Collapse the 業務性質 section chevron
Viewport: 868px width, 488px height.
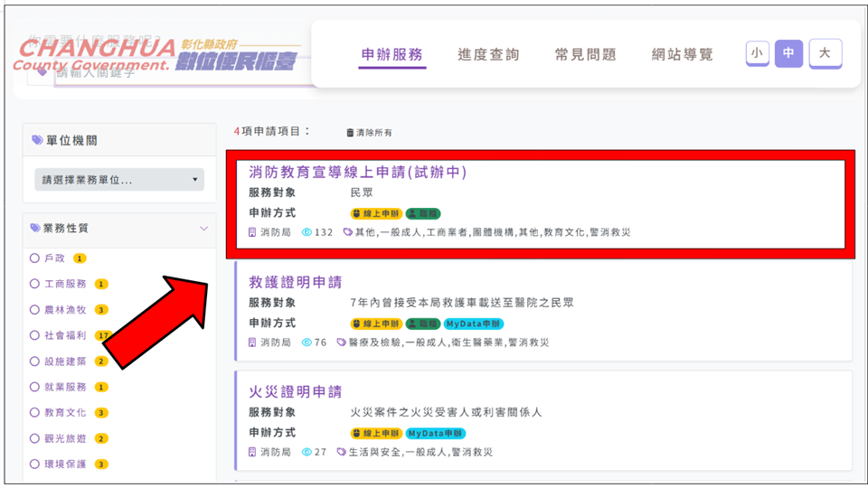[x=203, y=229]
